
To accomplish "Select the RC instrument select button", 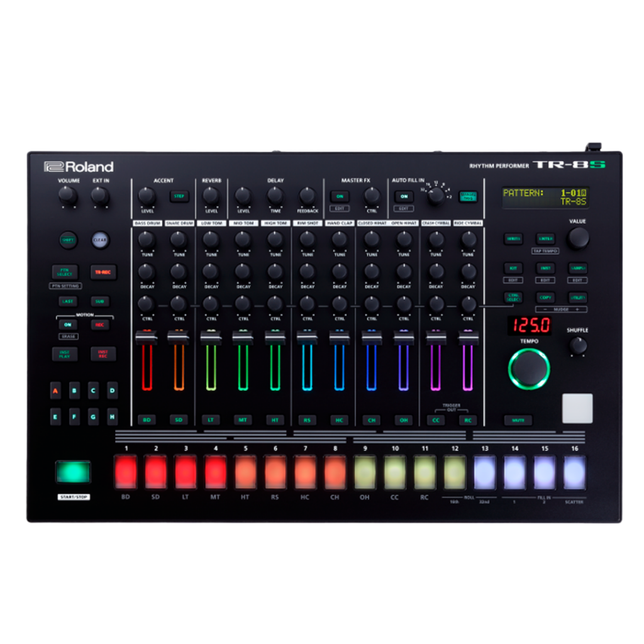I will pos(468,419).
